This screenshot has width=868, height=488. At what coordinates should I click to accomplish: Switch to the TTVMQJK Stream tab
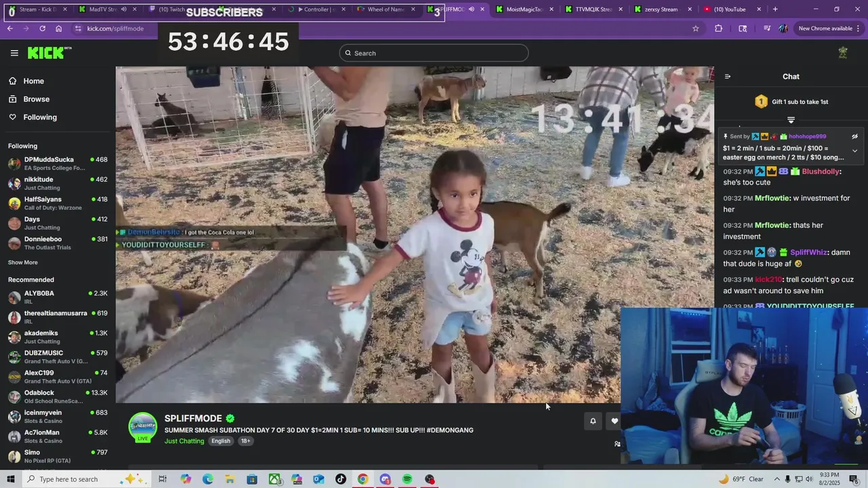[x=593, y=9]
